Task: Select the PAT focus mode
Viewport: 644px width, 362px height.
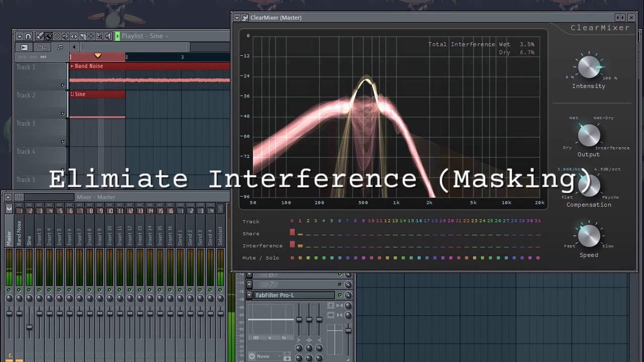Action: coord(43,57)
